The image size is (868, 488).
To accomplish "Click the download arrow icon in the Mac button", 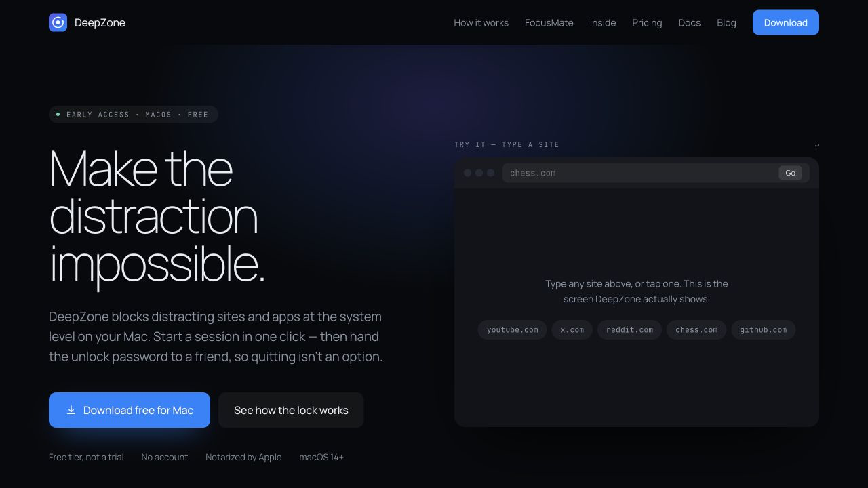I will click(x=71, y=410).
